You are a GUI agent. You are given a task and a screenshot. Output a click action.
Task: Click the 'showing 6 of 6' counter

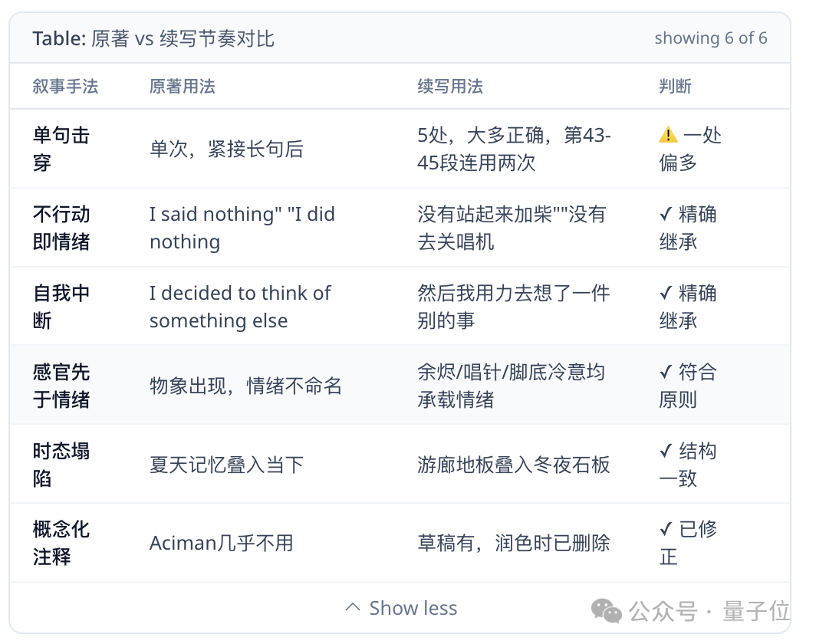(x=710, y=38)
